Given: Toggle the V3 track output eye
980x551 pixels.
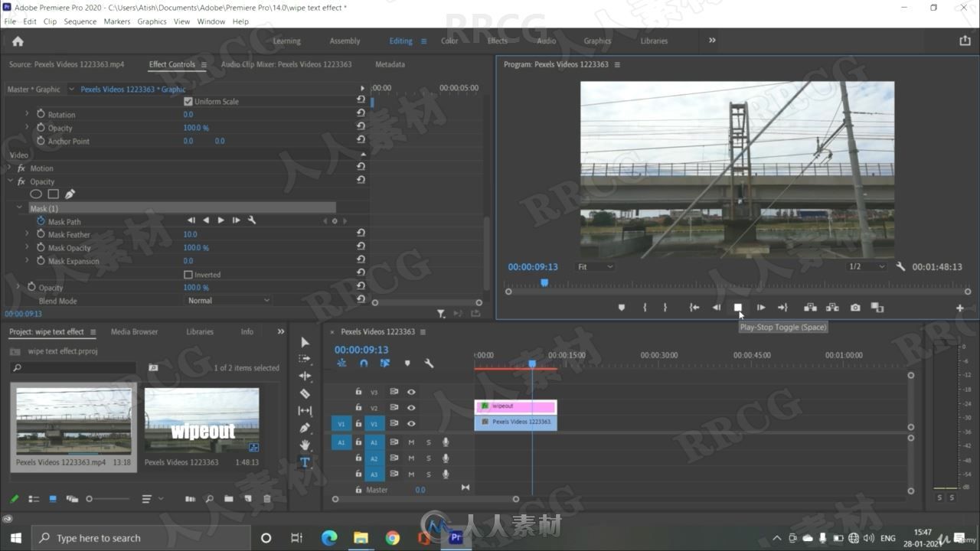Looking at the screenshot, I should click(411, 392).
